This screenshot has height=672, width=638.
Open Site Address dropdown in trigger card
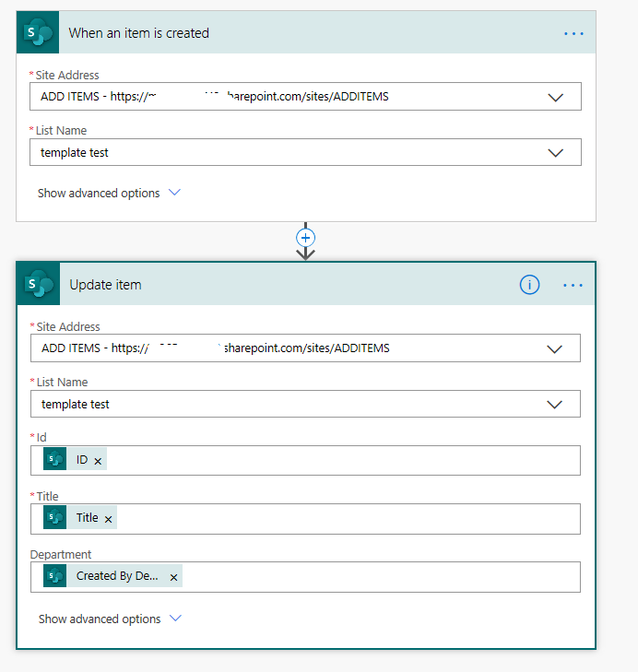coord(556,98)
